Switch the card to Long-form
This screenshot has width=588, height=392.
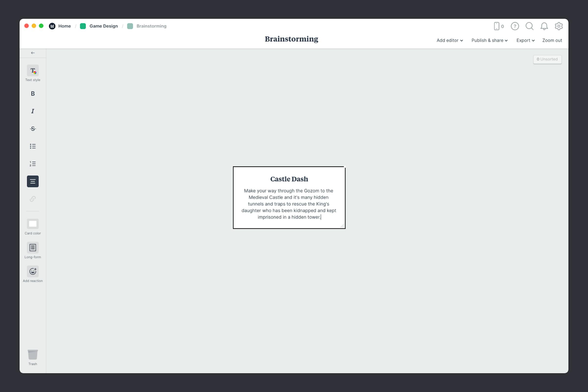33,247
